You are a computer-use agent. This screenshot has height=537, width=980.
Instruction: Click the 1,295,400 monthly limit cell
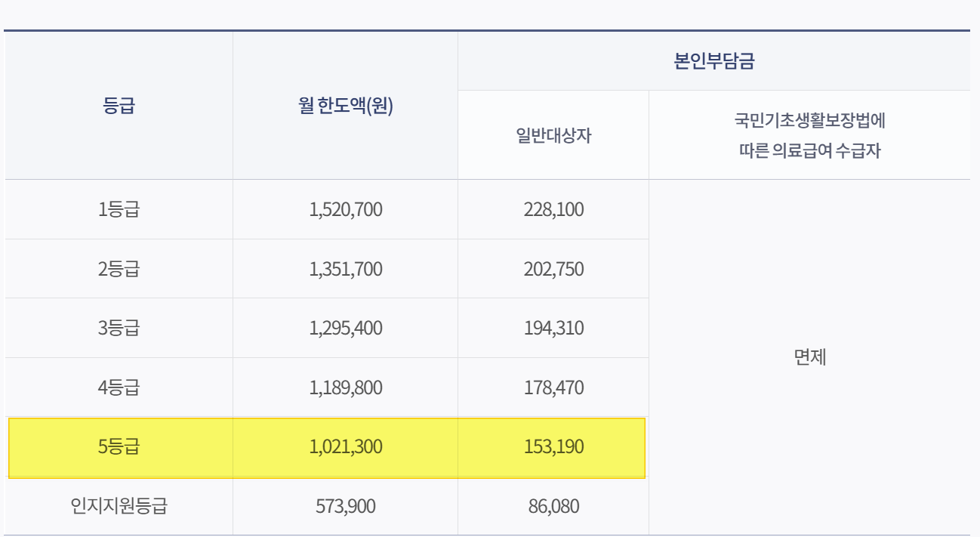[344, 327]
